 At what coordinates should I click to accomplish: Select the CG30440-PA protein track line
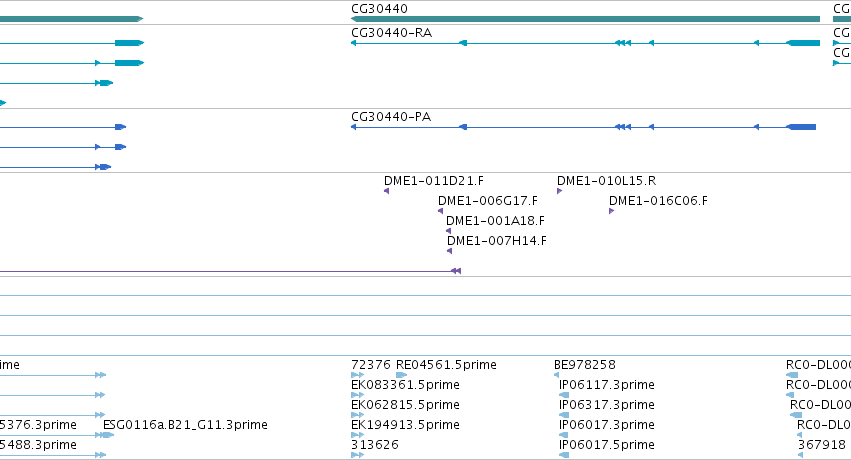583,127
